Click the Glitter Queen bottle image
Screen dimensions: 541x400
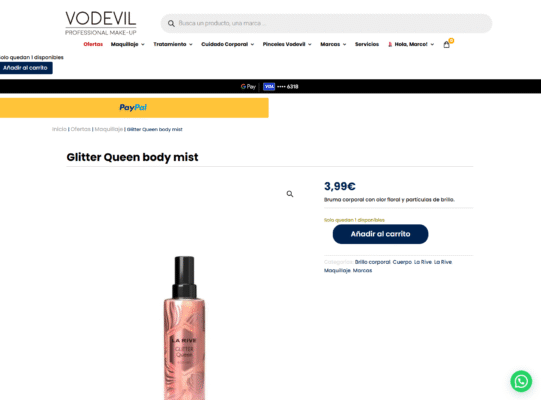(x=184, y=328)
